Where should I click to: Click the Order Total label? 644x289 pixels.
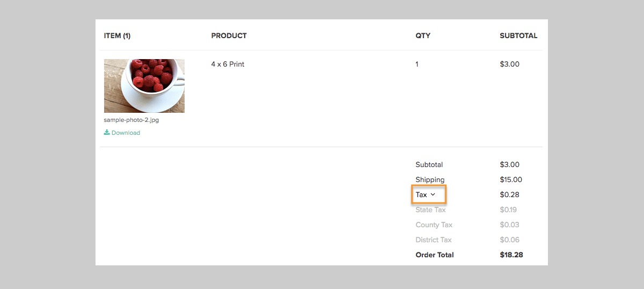tap(435, 255)
